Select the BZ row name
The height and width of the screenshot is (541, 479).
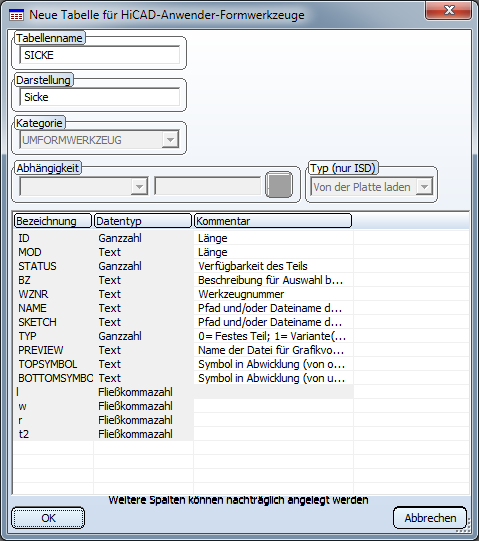24,280
